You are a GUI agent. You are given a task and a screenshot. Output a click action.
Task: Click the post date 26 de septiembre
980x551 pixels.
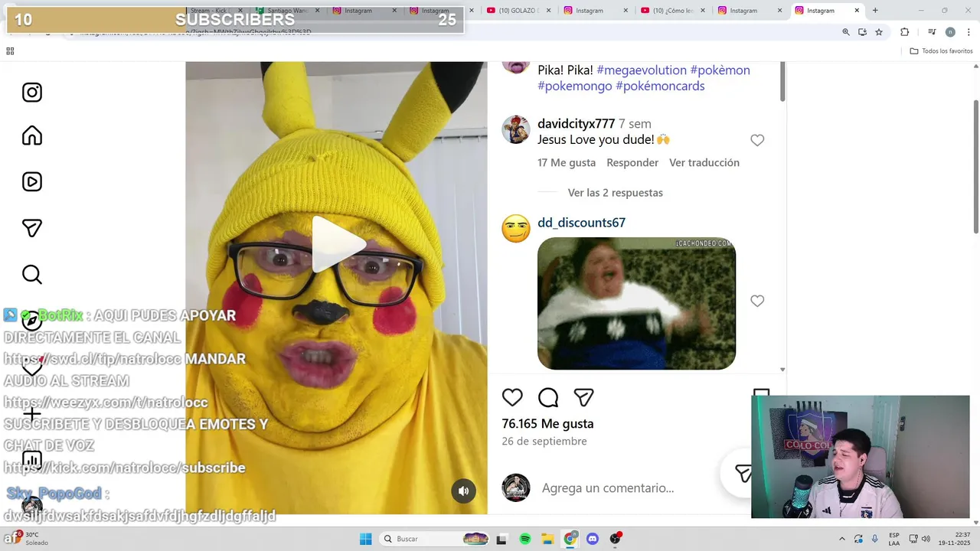pyautogui.click(x=544, y=441)
